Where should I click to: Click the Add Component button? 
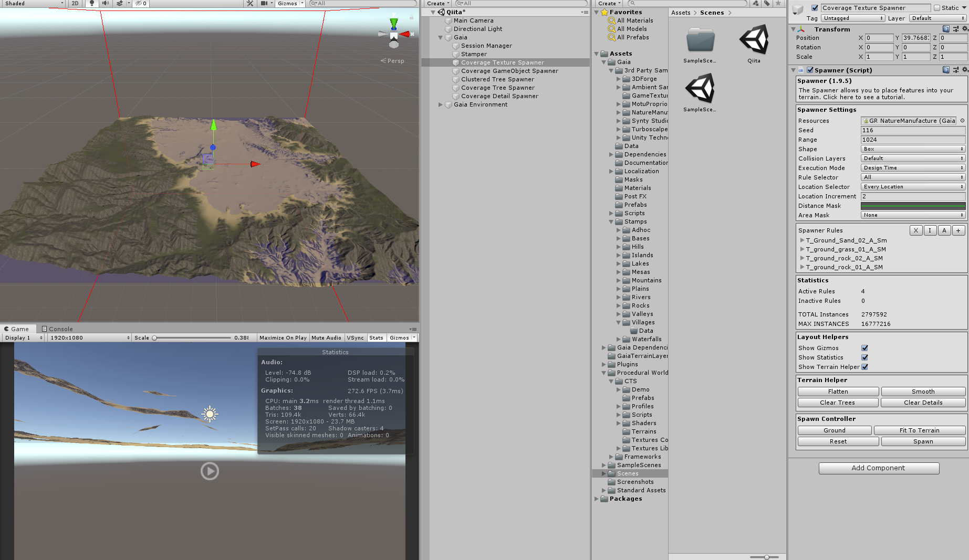878,468
